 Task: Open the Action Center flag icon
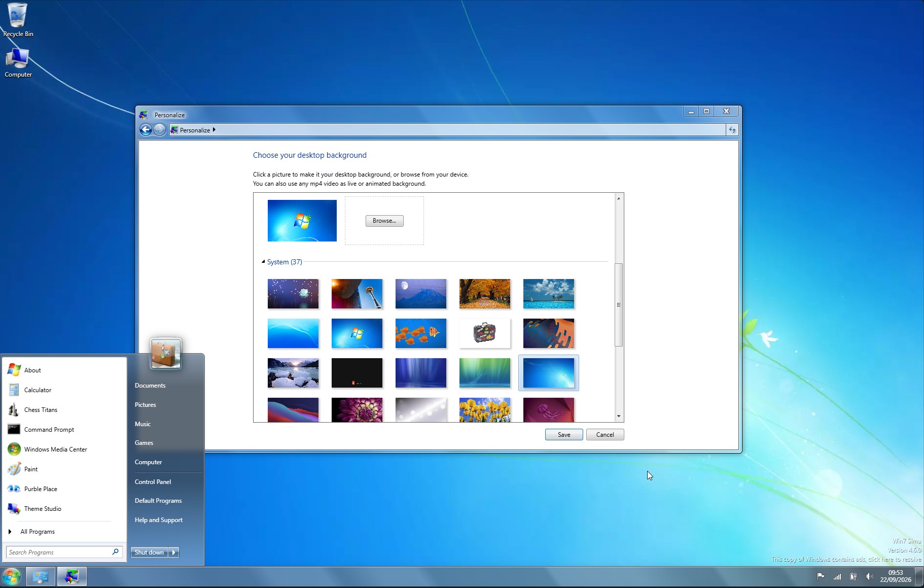coord(821,576)
